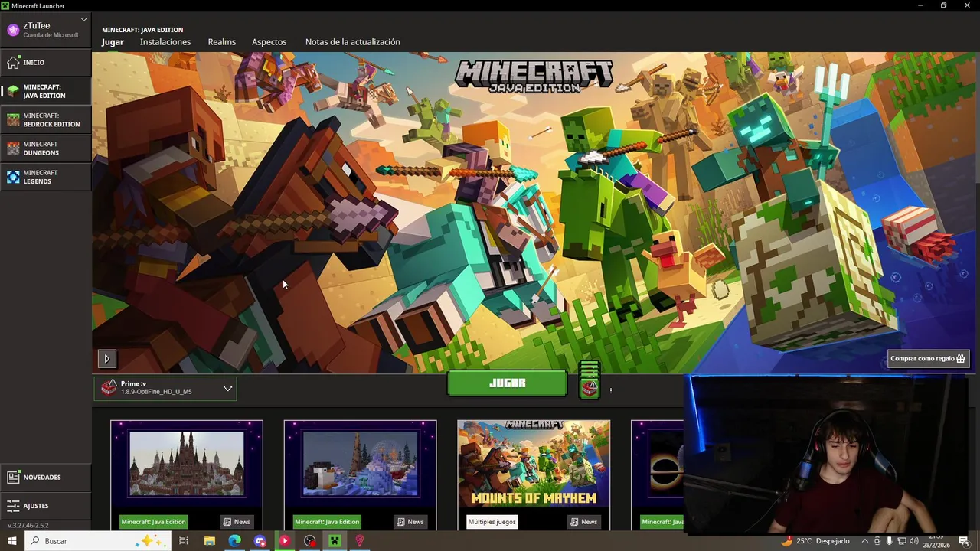This screenshot has width=980, height=551.
Task: Select Minecraft: Java Edition in sidebar
Action: tap(45, 91)
